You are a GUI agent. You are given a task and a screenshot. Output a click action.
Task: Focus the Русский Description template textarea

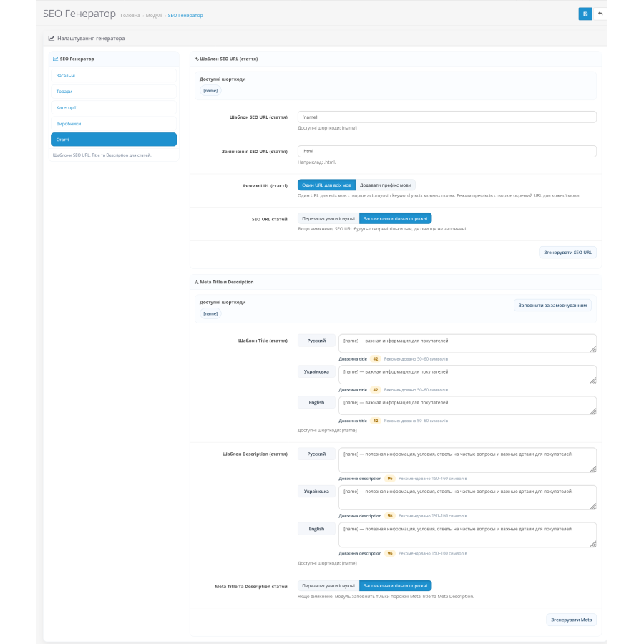(x=467, y=460)
